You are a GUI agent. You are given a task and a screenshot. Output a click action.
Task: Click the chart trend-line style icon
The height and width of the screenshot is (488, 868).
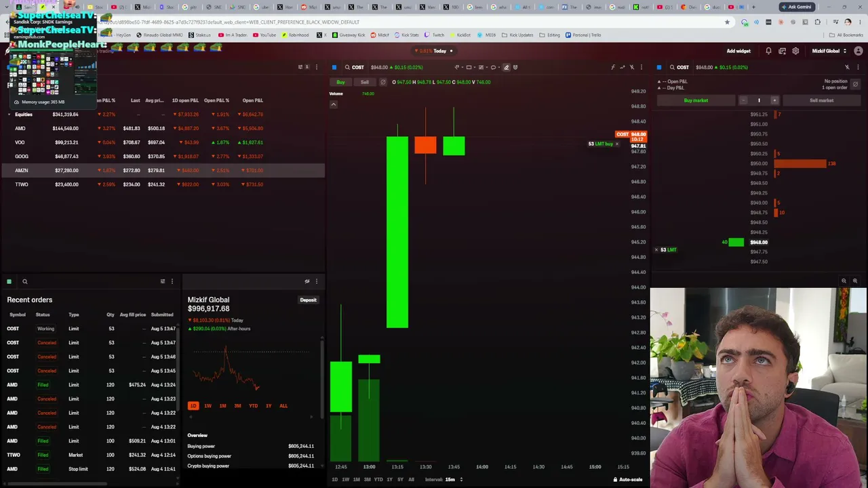623,67
